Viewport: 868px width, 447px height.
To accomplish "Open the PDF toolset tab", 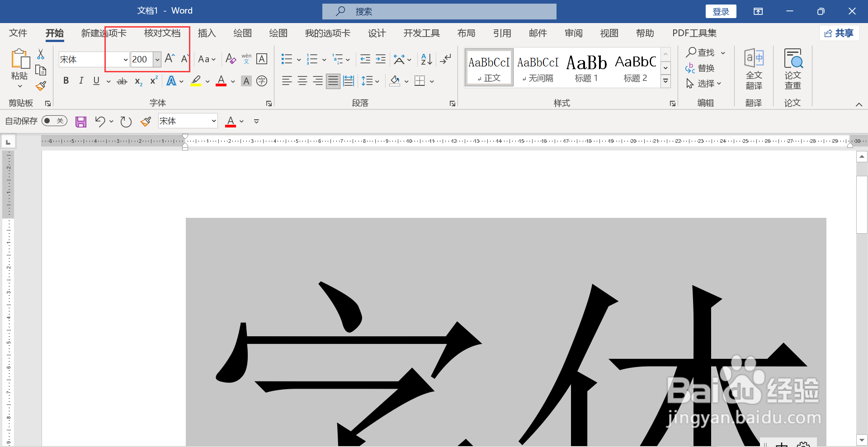I will pos(694,33).
